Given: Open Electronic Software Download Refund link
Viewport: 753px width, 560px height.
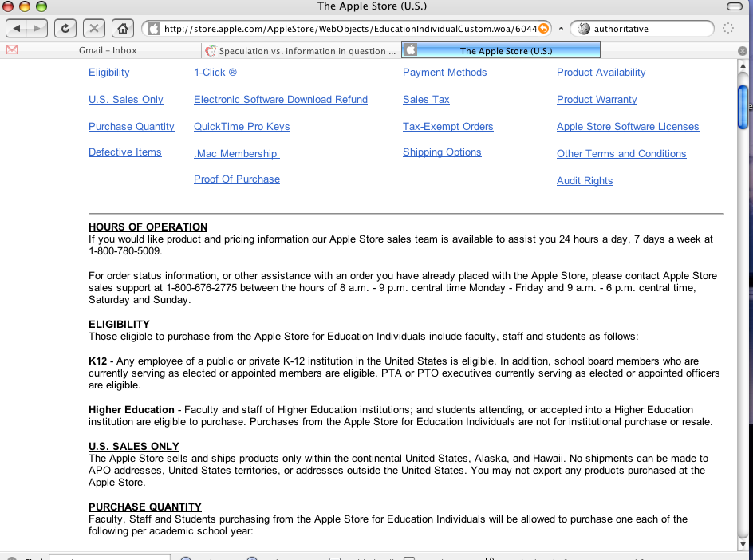Looking at the screenshot, I should [x=281, y=100].
